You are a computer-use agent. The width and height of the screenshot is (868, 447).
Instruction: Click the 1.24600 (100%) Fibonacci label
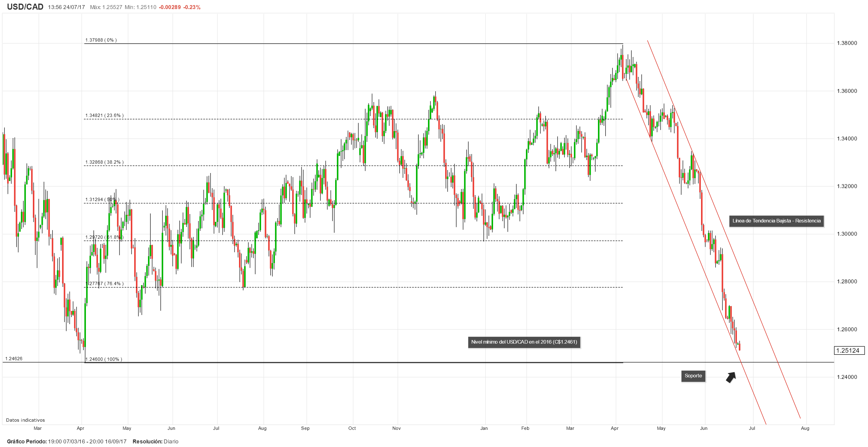(104, 360)
